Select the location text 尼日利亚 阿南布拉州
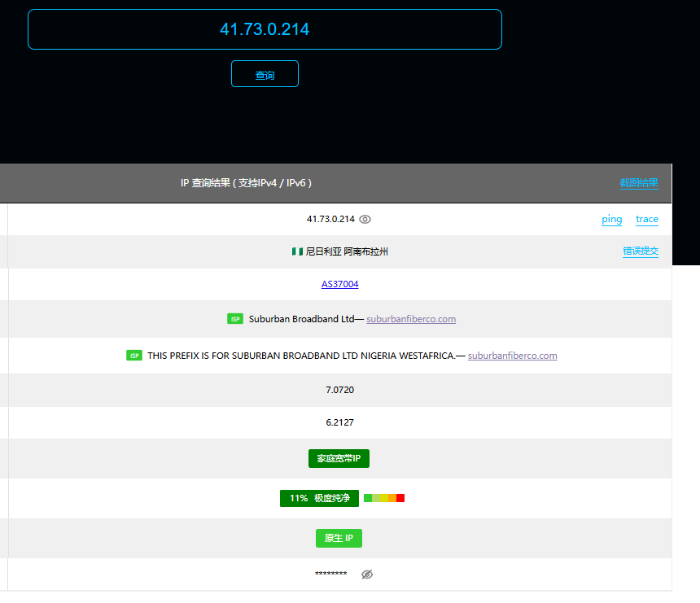The image size is (700, 603). [x=347, y=251]
